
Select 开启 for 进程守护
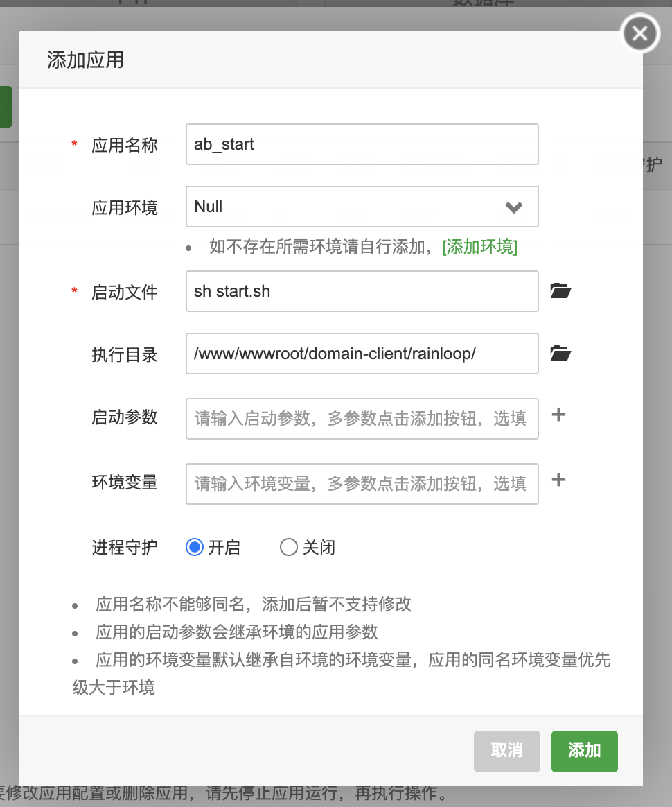point(195,547)
